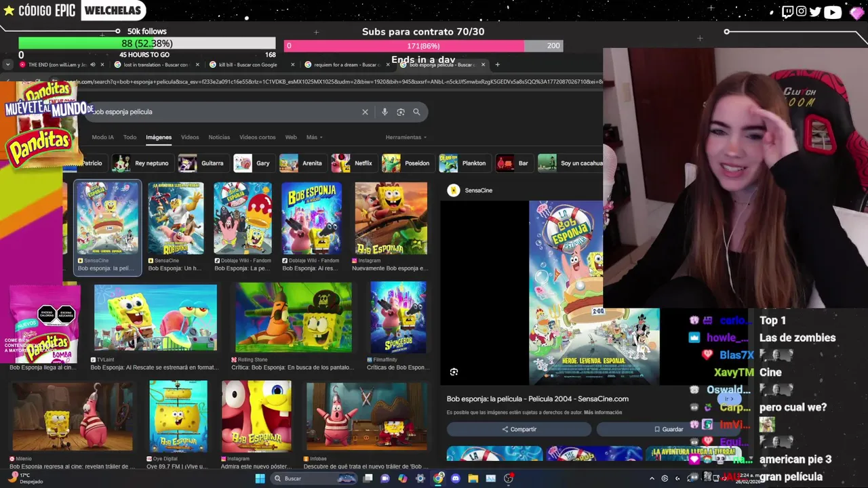This screenshot has width=868, height=488.
Task: Switch to Chrome in the taskbar
Action: pos(438,479)
